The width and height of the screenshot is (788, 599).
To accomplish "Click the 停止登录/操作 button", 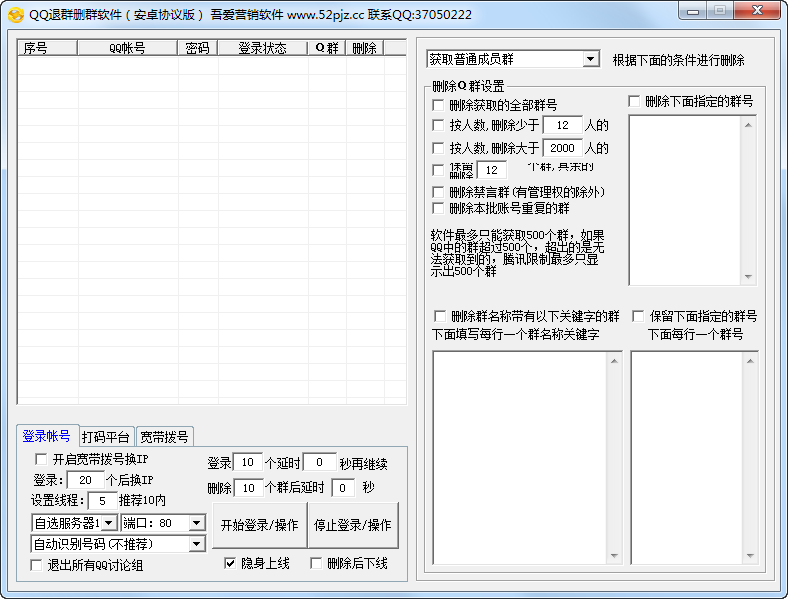I will point(352,525).
